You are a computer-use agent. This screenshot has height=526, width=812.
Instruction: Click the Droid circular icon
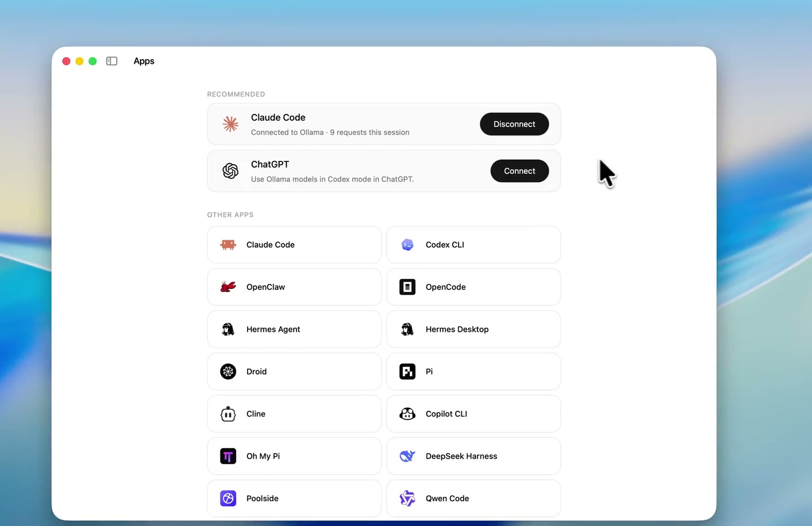point(228,372)
